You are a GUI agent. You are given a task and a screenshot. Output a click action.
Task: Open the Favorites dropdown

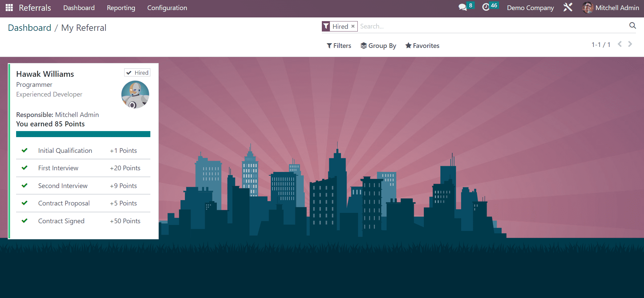click(422, 46)
